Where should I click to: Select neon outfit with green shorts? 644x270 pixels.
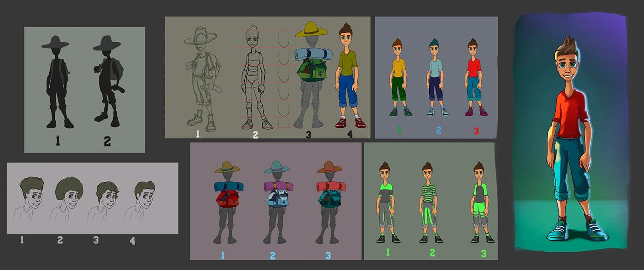(481, 202)
